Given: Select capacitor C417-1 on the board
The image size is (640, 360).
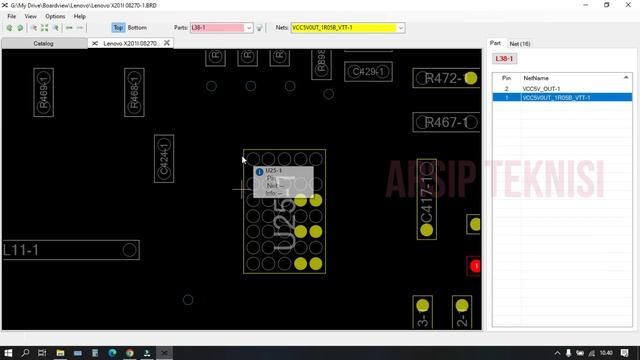Looking at the screenshot, I should [427, 199].
